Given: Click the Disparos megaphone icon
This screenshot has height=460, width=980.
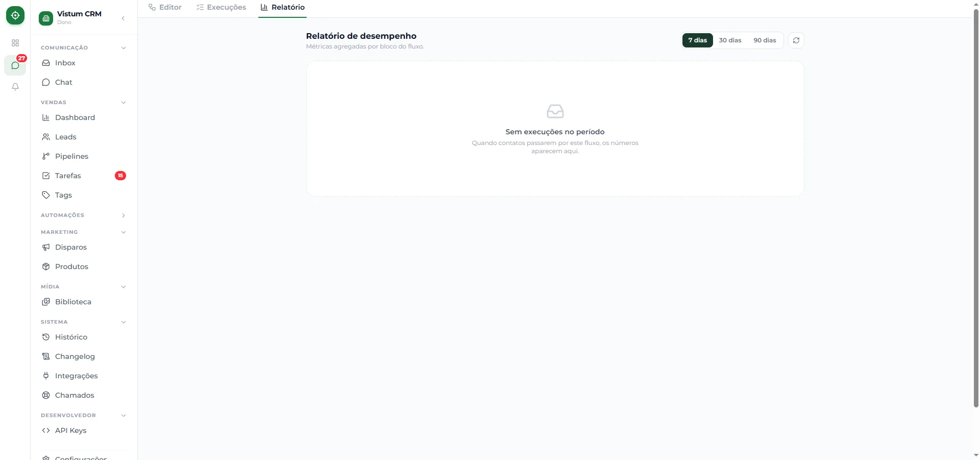Looking at the screenshot, I should click(46, 247).
